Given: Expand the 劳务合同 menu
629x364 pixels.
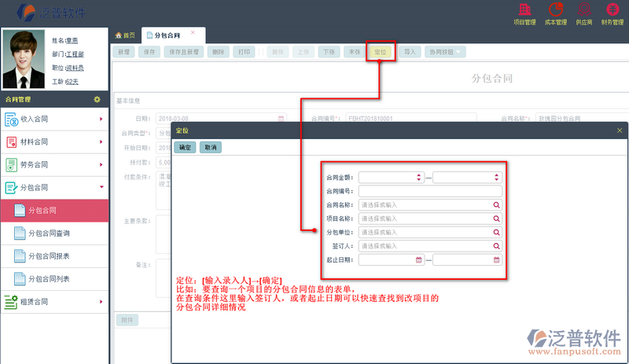Looking at the screenshot, I should [101, 165].
